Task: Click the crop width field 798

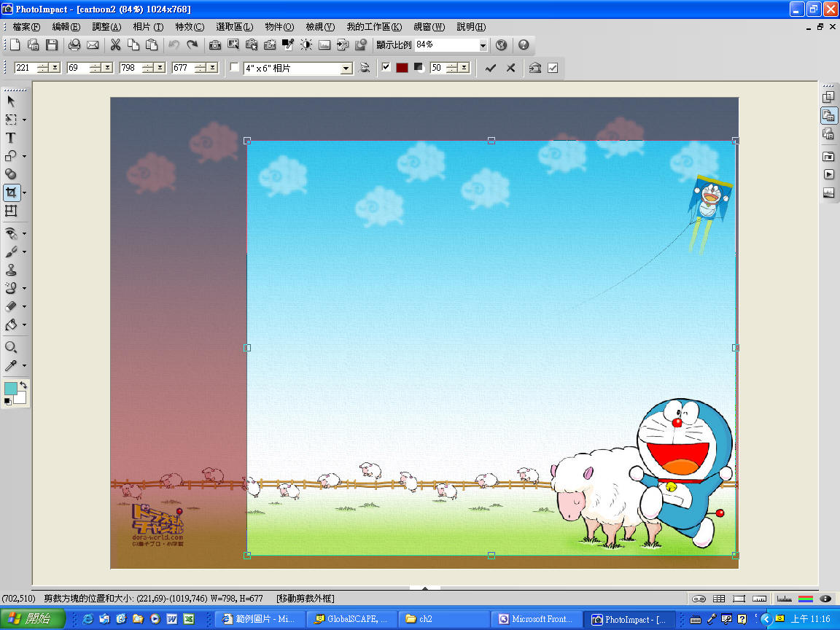Action: click(131, 68)
